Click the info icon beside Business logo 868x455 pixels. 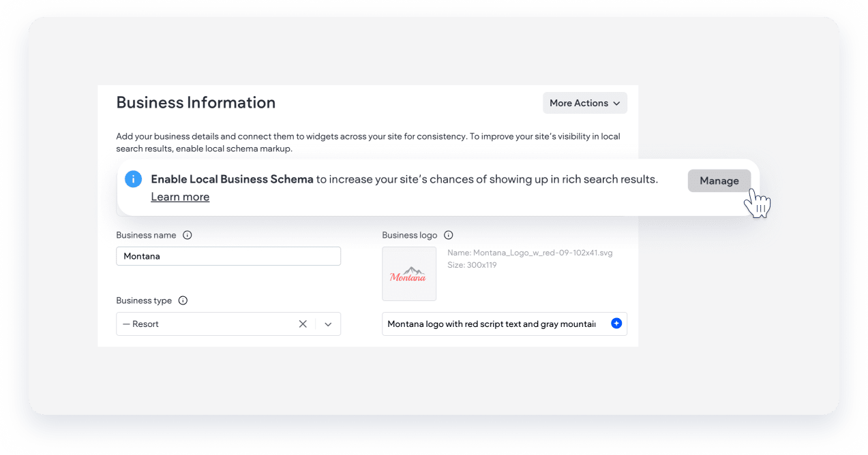click(448, 235)
